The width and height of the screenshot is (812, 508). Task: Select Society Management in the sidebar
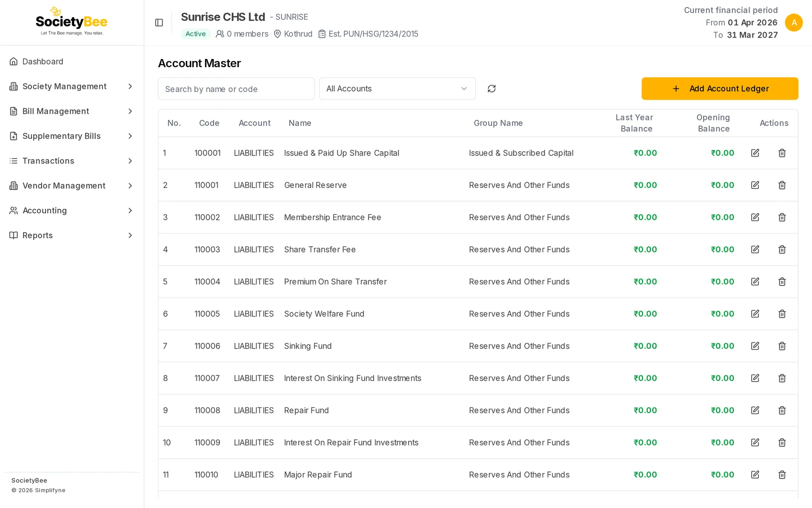[72, 86]
